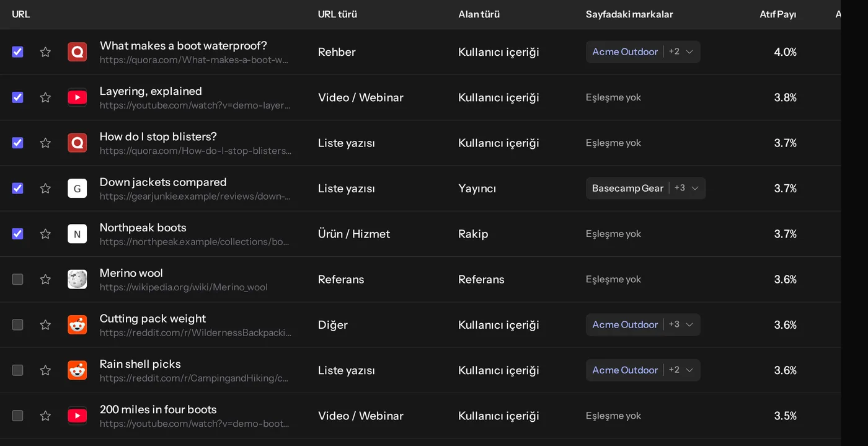Click the 'Rehber' URL type cell
Screen dimensions: 868x446
[337, 52]
